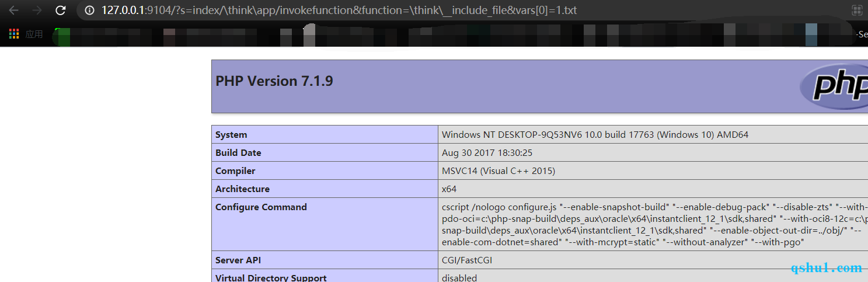The width and height of the screenshot is (868, 282).
Task: Open the 应用 apps bookmark label
Action: tap(34, 34)
